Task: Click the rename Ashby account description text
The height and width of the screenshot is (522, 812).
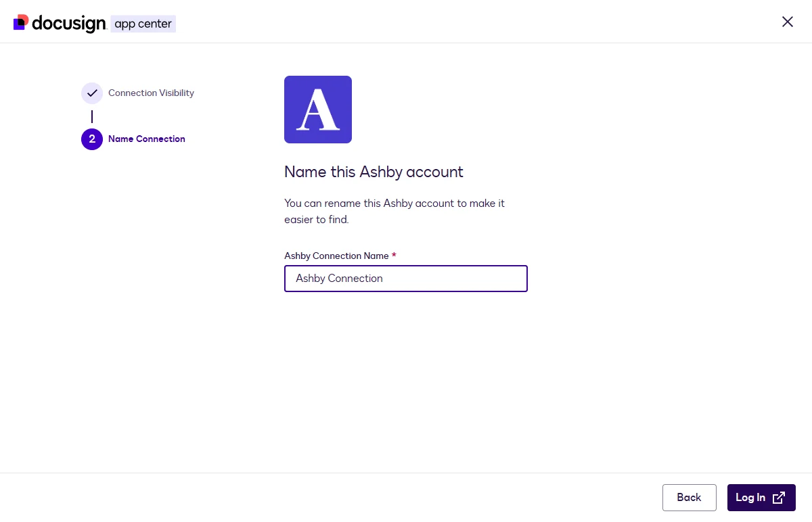Action: 394,211
